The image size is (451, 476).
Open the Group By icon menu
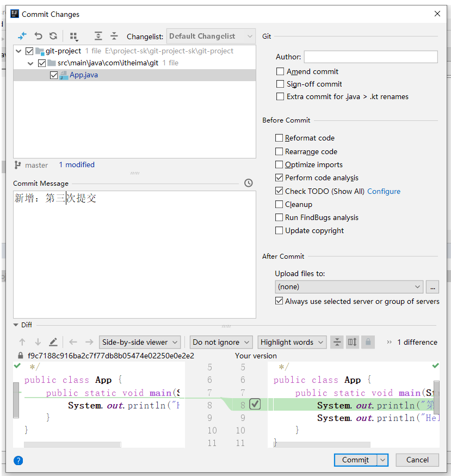pos(73,36)
